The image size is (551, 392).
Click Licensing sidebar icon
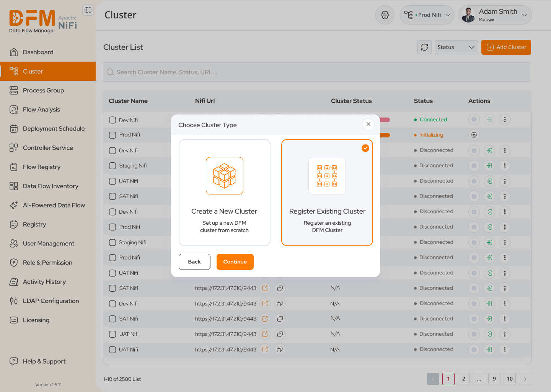pyautogui.click(x=14, y=320)
